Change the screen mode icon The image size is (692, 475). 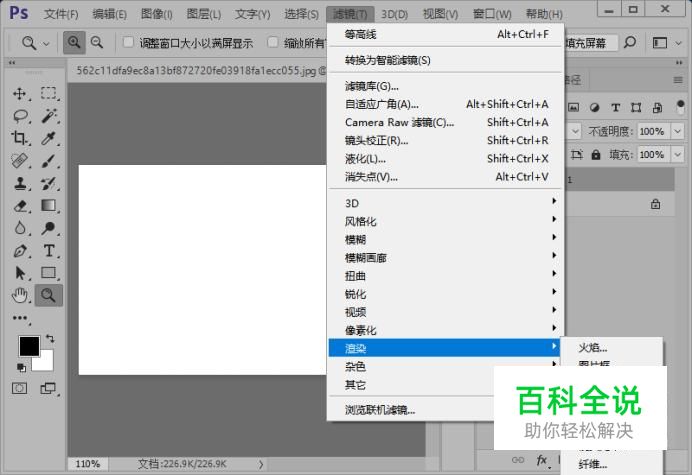click(x=48, y=388)
